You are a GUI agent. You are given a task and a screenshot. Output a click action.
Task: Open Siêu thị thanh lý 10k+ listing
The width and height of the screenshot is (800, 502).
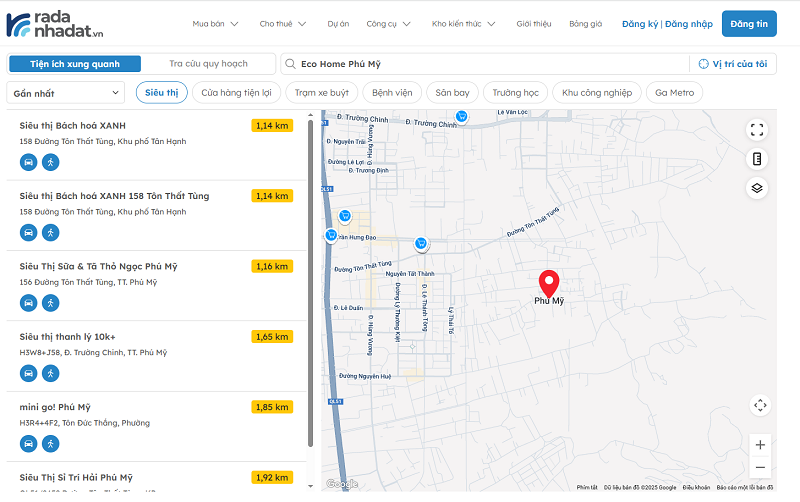click(x=67, y=337)
